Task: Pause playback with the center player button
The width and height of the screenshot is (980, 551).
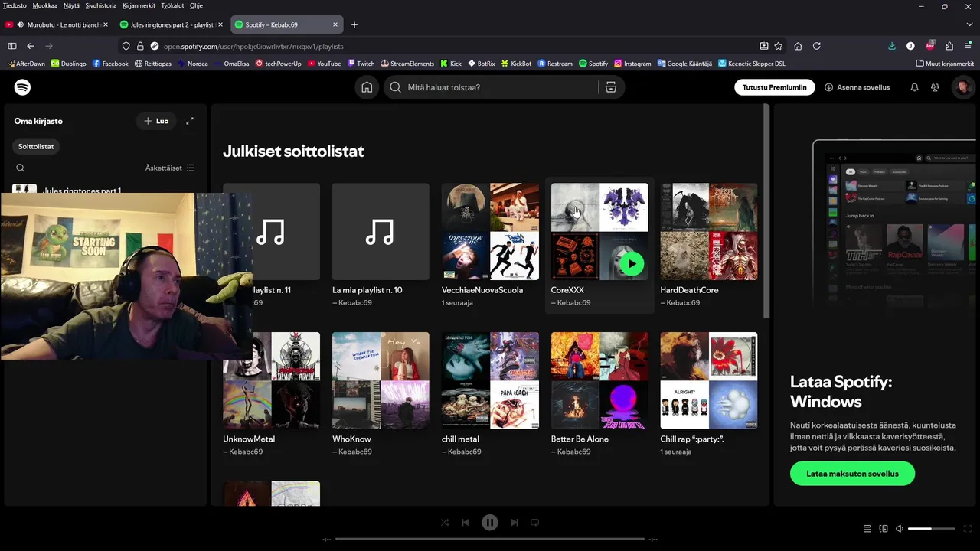Action: 490,523
